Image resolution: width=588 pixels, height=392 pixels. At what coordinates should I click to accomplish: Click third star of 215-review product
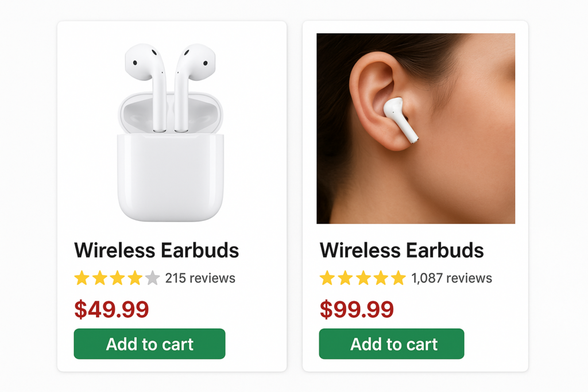[x=117, y=278]
